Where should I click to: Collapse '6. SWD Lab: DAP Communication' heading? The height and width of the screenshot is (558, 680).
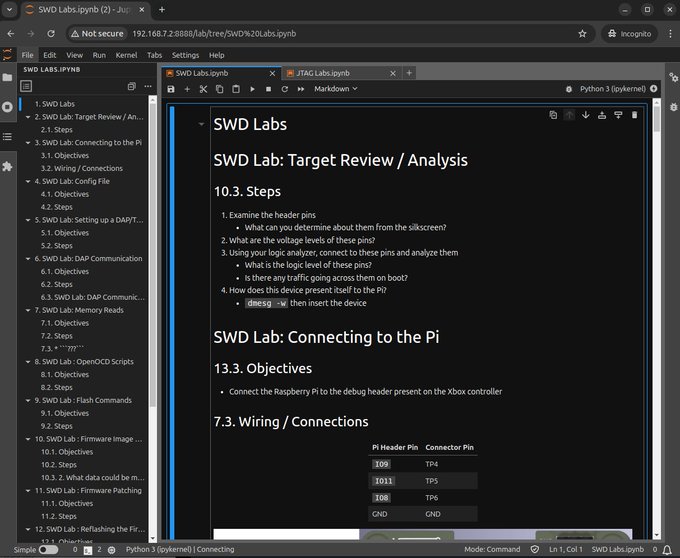tap(28, 258)
